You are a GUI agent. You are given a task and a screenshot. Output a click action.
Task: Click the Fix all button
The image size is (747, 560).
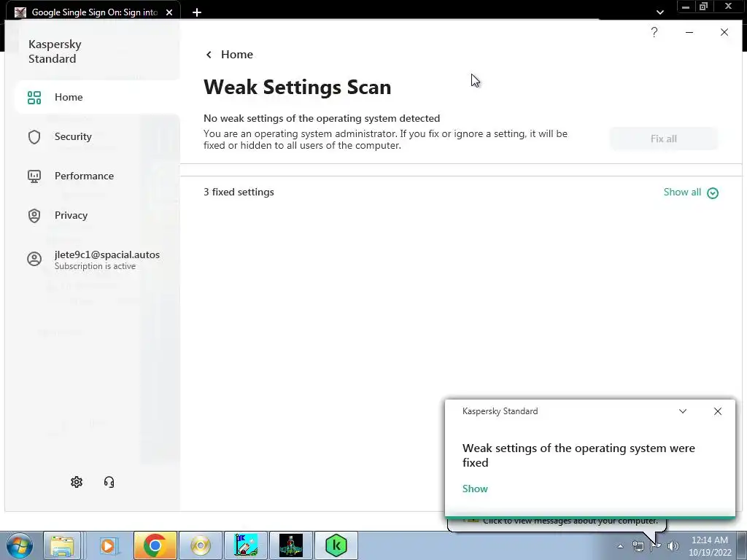[664, 139]
